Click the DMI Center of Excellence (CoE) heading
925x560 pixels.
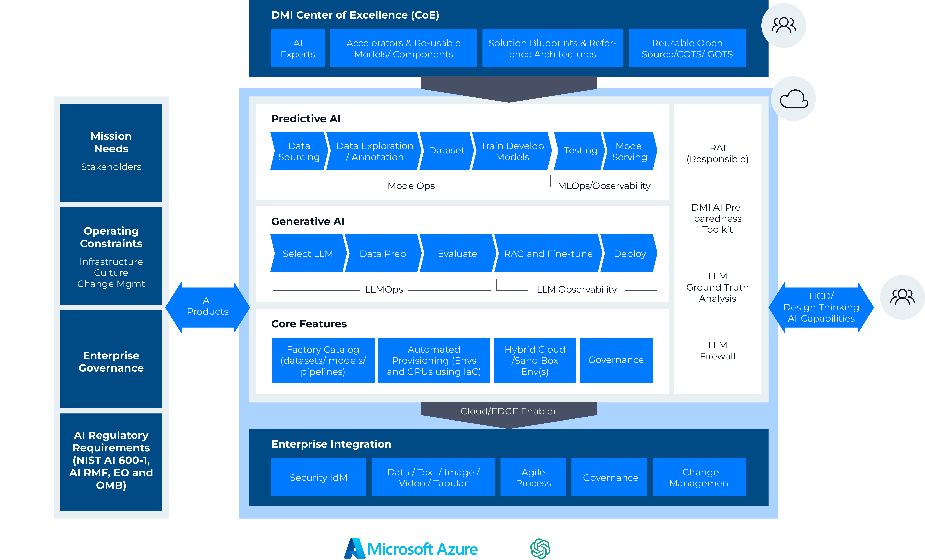pos(355,15)
